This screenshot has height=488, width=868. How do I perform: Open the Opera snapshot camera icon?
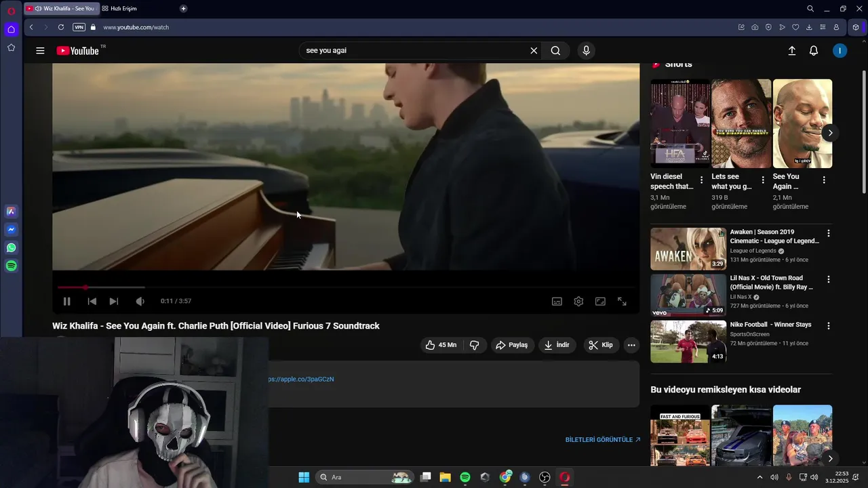(x=755, y=27)
